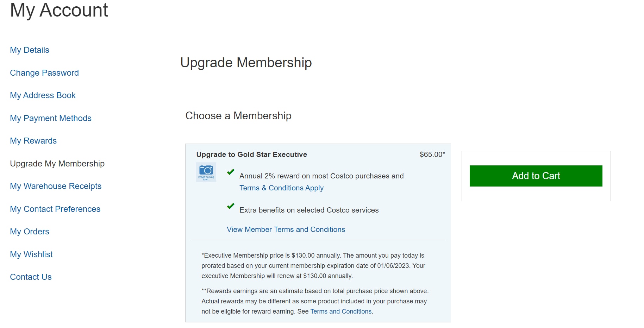The height and width of the screenshot is (328, 644).
Task: Go to My Contact Preferences
Action: (x=55, y=209)
